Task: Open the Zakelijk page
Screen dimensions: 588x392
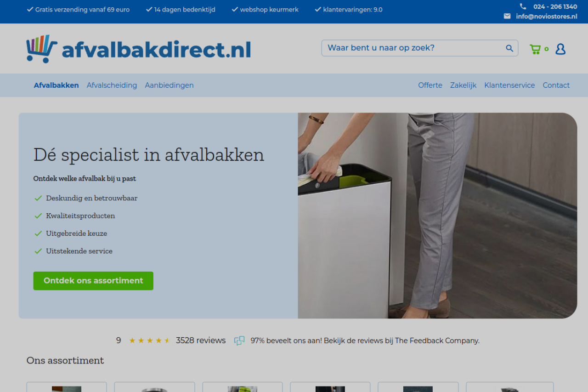Action: pos(463,85)
